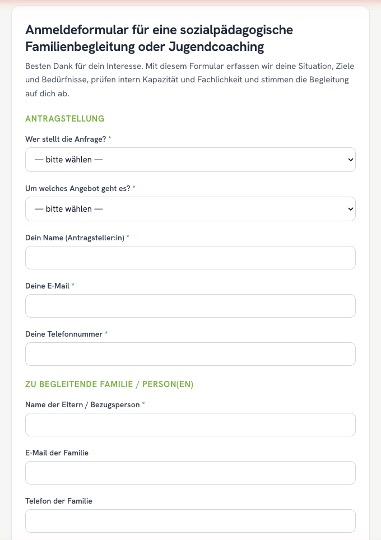Viewport: 381px width, 540px height.
Task: Click the "Um welches Angebot geht es?" label
Action: point(78,188)
